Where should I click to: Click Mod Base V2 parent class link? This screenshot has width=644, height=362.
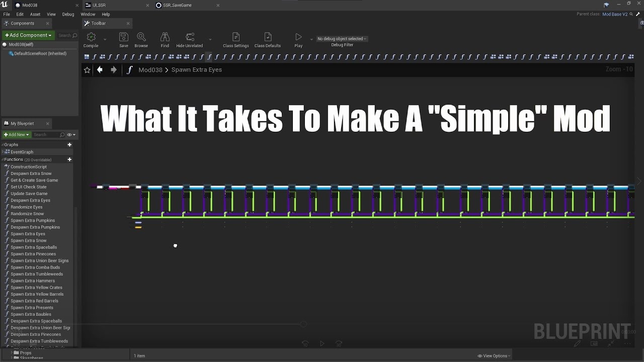click(x=615, y=14)
